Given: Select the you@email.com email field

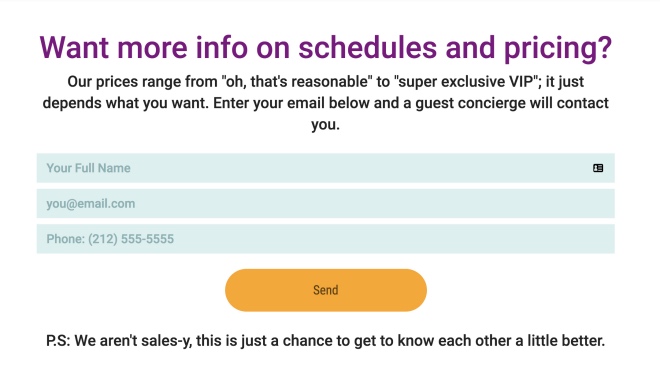Looking at the screenshot, I should [x=325, y=204].
